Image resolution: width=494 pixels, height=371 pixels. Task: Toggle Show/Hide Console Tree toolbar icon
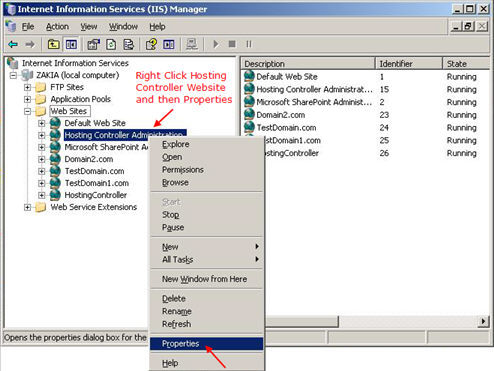coord(71,44)
